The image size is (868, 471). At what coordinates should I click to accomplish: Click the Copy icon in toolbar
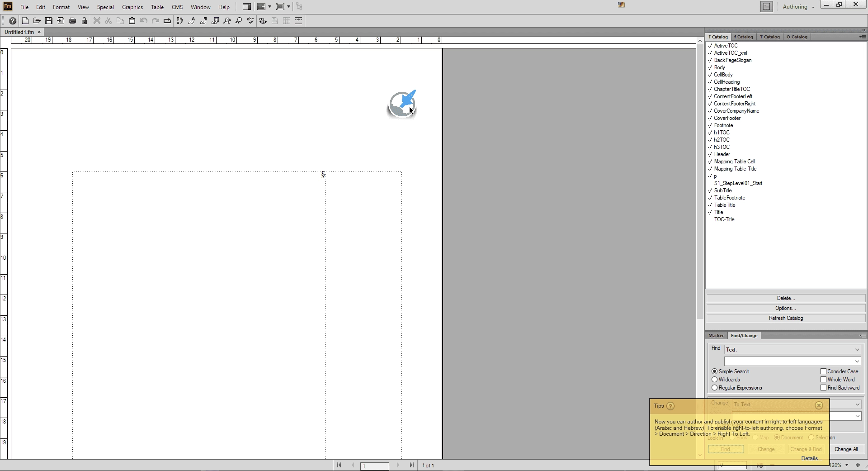coord(120,21)
